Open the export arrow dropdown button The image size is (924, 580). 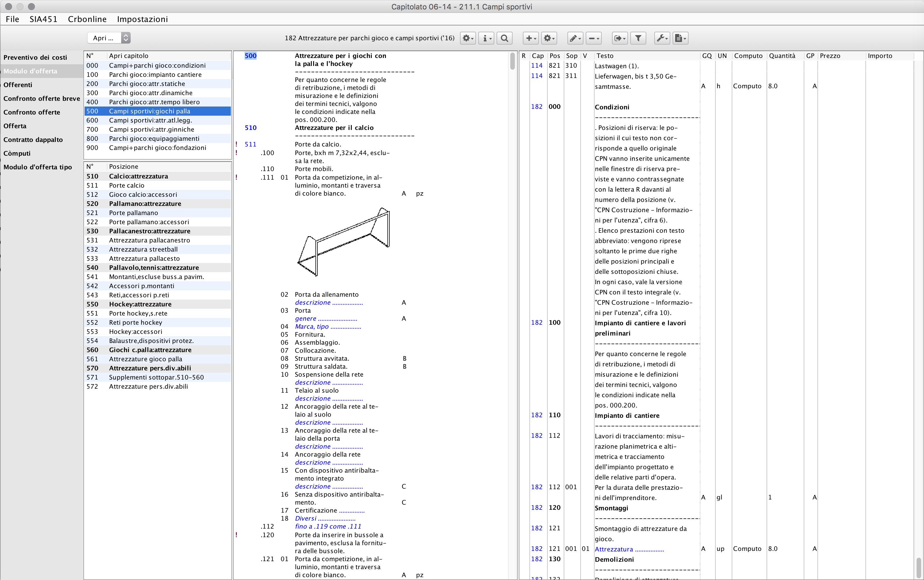pos(620,38)
